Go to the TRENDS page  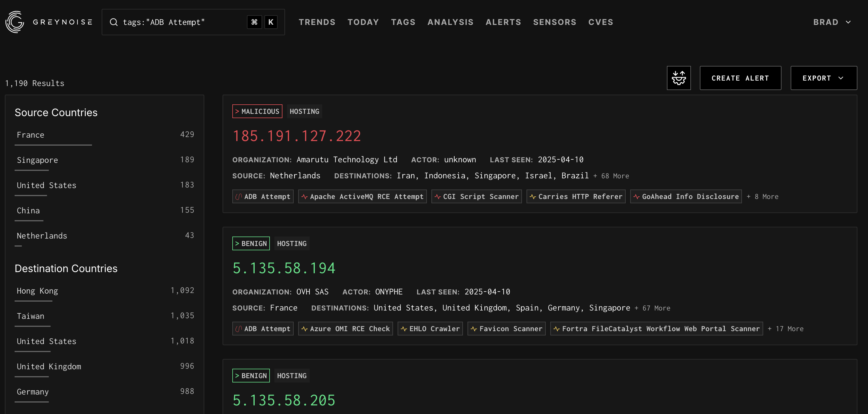(317, 22)
